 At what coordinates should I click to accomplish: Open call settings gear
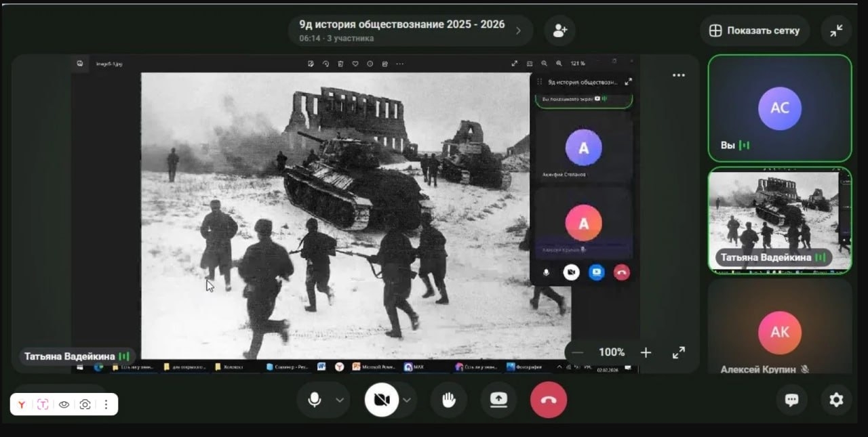click(x=836, y=400)
